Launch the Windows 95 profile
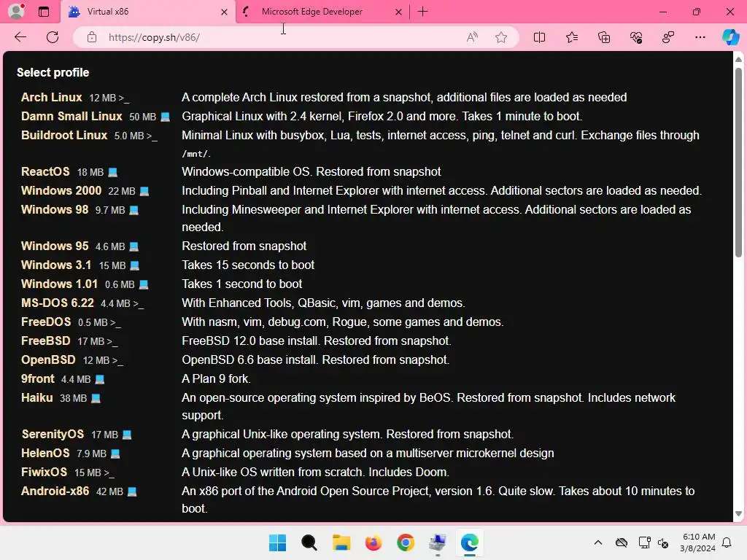The width and height of the screenshot is (747, 560). [55, 246]
